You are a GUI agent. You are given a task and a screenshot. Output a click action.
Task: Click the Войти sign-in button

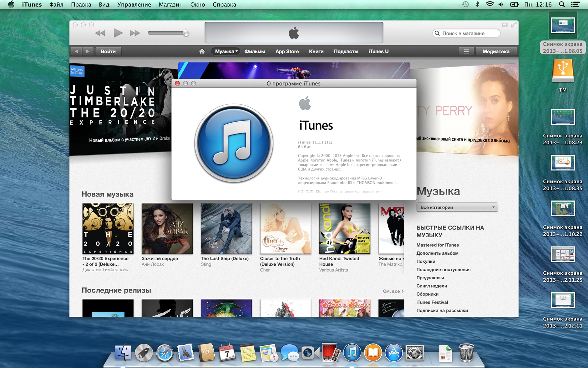108,51
